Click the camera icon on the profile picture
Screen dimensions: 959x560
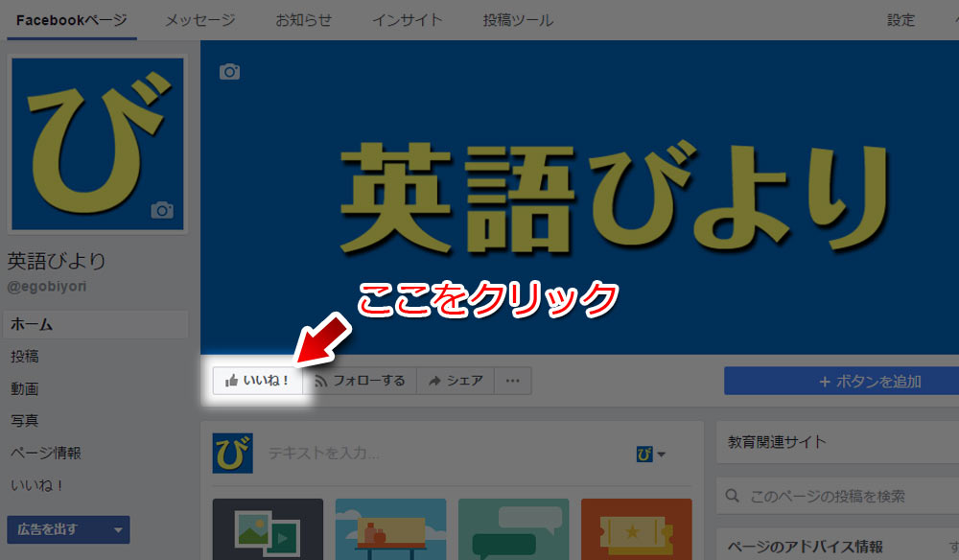(162, 210)
